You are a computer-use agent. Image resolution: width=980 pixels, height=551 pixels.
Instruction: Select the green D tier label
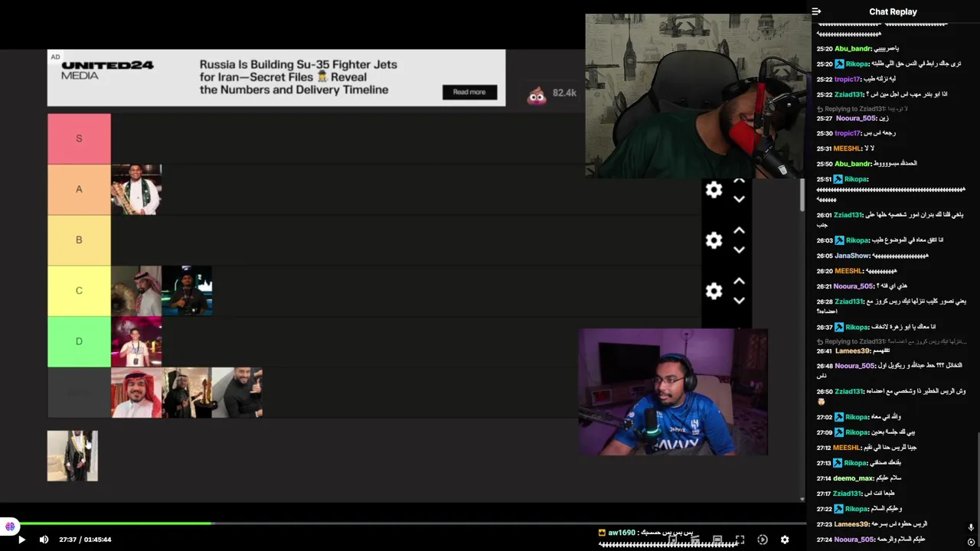79,341
